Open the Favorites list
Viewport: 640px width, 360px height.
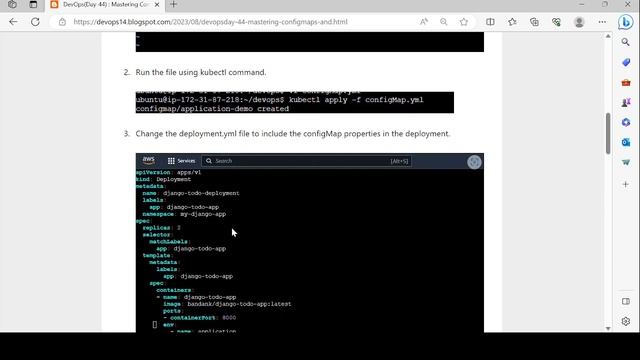click(x=512, y=22)
